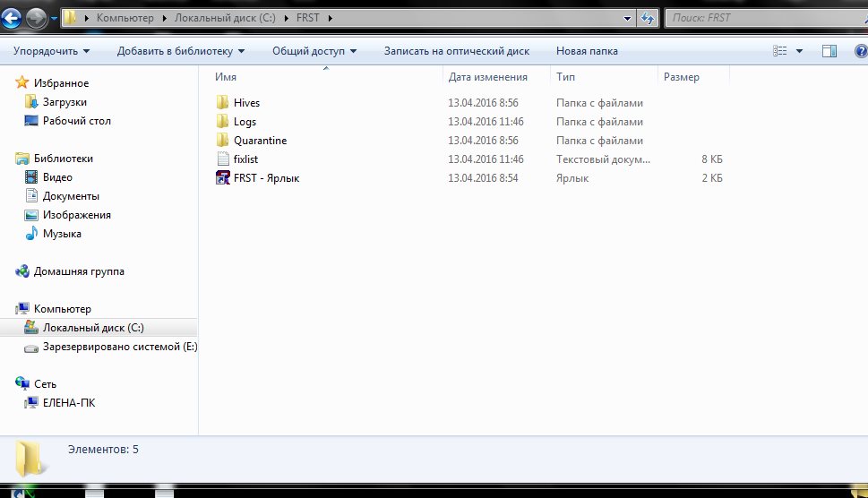Select the FRST - Ярлык shortcut icon

(222, 177)
